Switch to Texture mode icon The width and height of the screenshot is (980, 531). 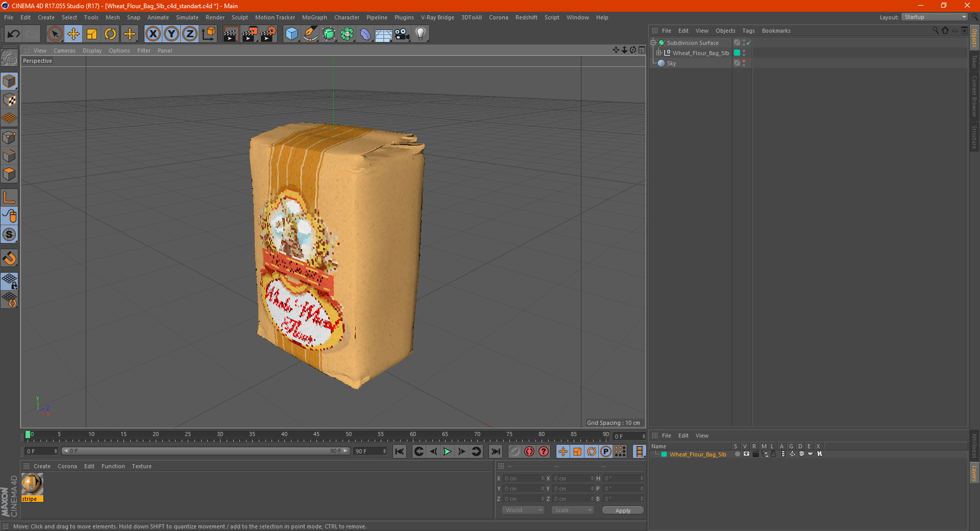pyautogui.click(x=9, y=100)
